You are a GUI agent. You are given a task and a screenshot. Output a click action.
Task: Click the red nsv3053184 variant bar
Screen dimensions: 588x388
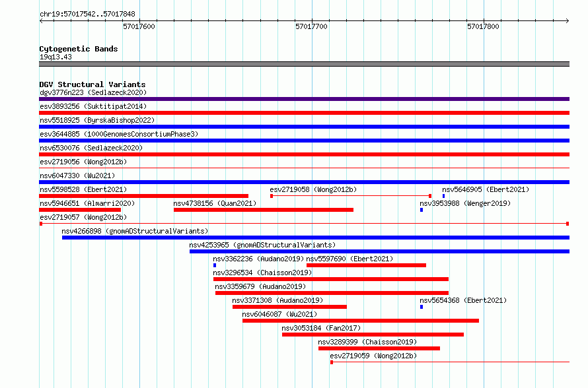[373, 335]
